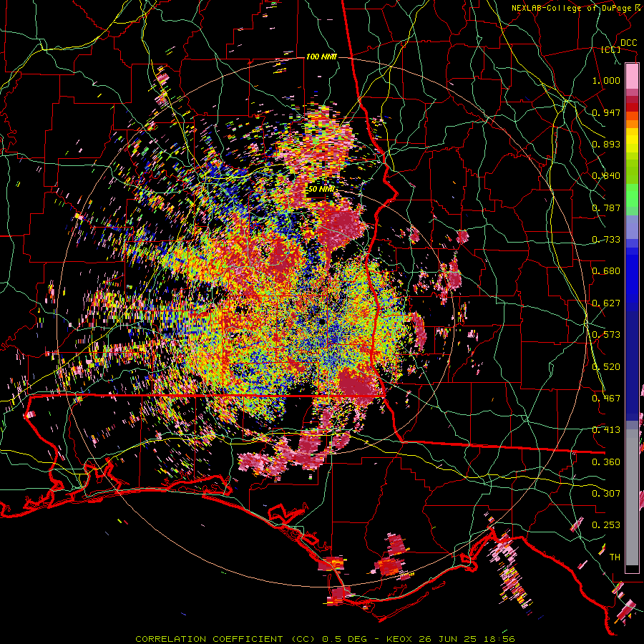Select the 0.360 scale value label
The width and height of the screenshot is (644, 644).
606,462
